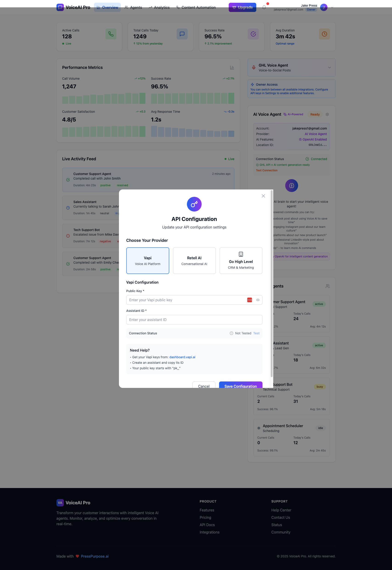
Task: Click the J user avatar
Action: 324,7
